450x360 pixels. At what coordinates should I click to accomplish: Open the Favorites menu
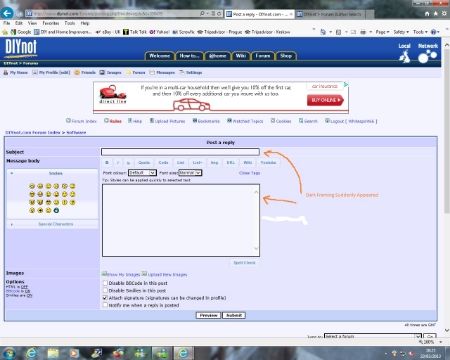coord(50,23)
